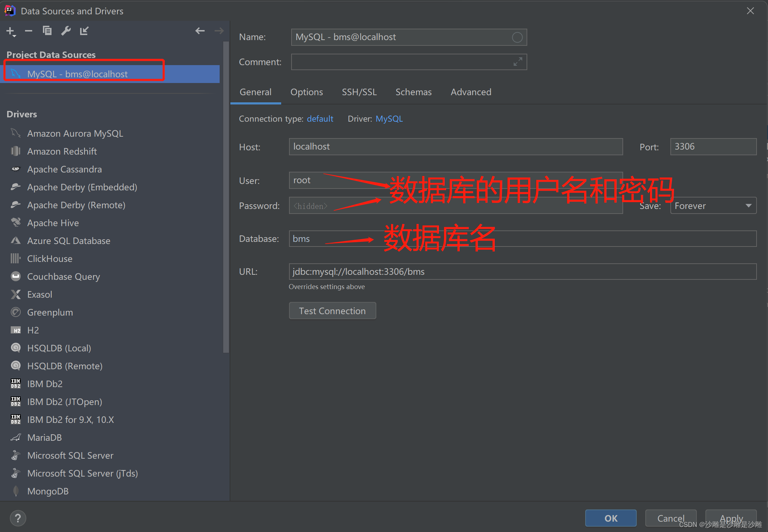
Task: Select Apache Hive driver
Action: (110, 223)
